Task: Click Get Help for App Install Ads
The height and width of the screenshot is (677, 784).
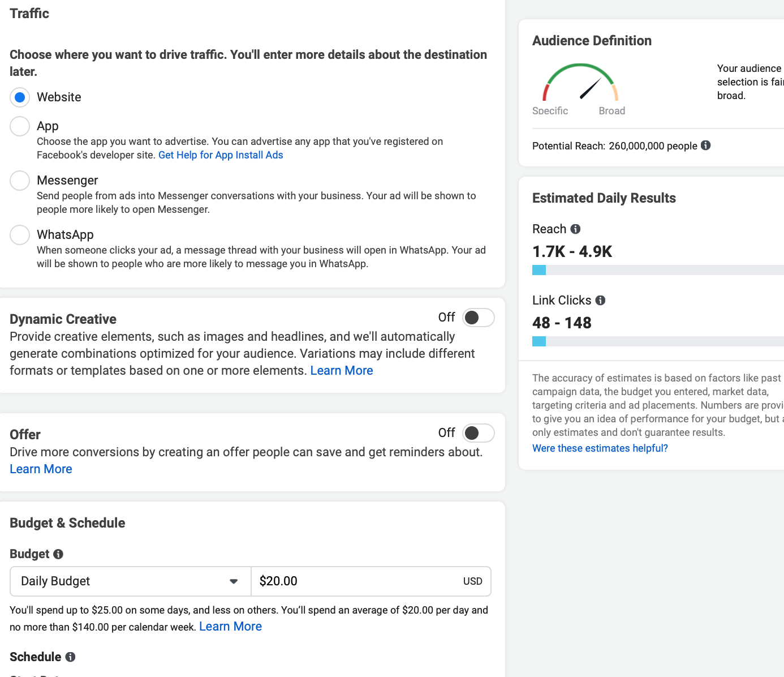Action: (x=221, y=155)
